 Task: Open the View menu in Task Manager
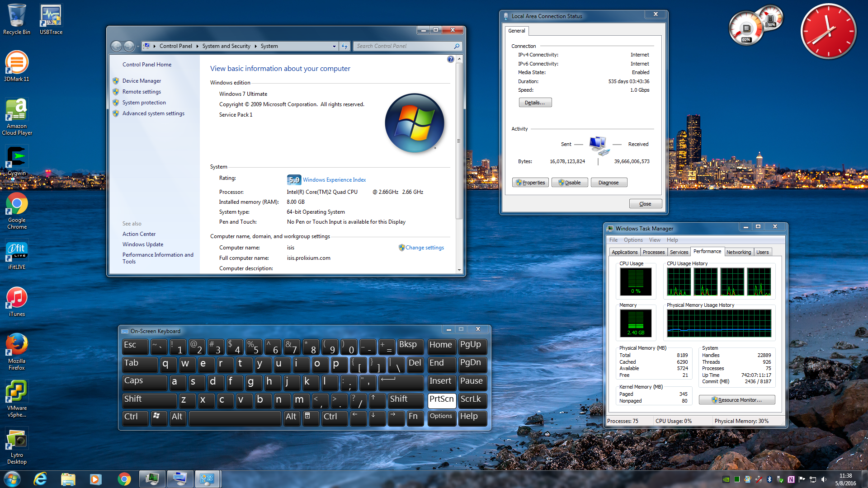pyautogui.click(x=655, y=240)
